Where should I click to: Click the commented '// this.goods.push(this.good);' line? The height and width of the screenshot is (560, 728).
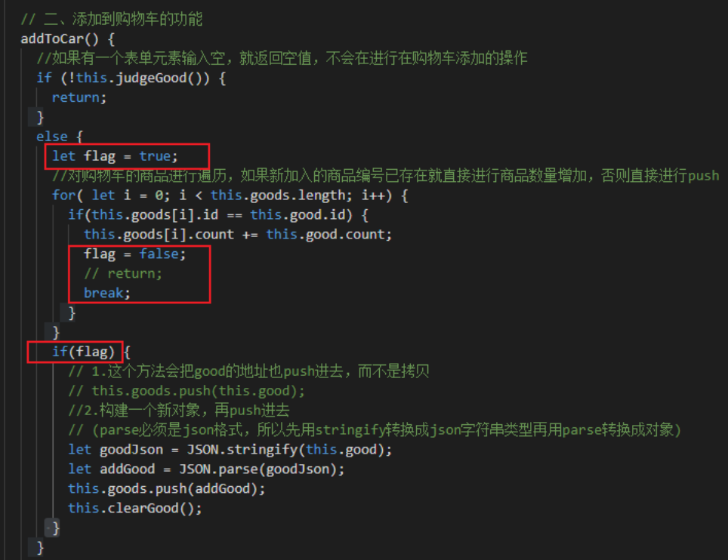point(187,391)
